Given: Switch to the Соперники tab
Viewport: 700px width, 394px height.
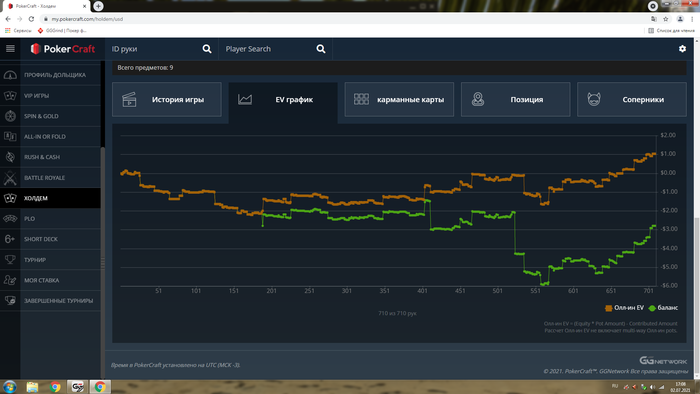Looking at the screenshot, I should pos(632,100).
